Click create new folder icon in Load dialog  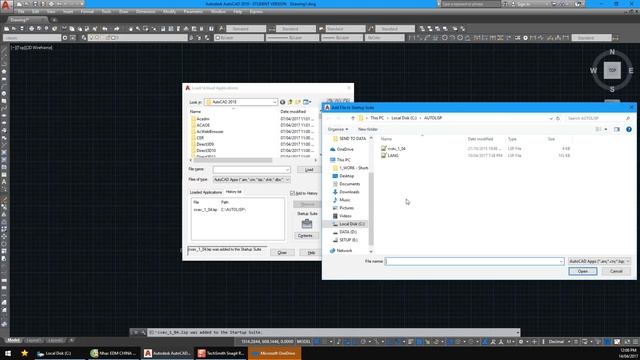click(x=298, y=102)
